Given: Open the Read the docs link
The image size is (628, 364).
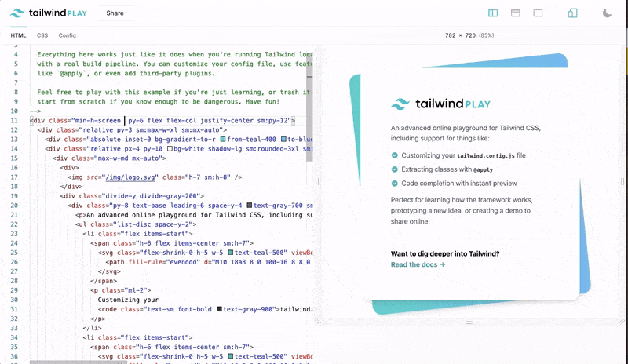Looking at the screenshot, I should pos(418,264).
